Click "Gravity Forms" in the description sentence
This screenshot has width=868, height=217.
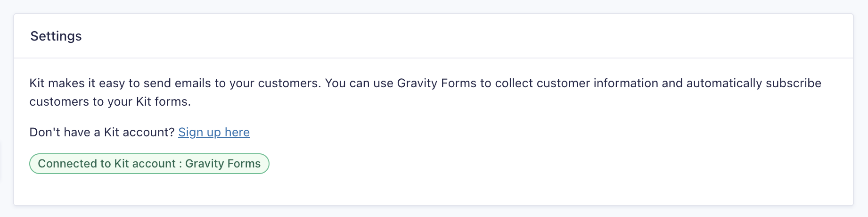[x=436, y=83]
